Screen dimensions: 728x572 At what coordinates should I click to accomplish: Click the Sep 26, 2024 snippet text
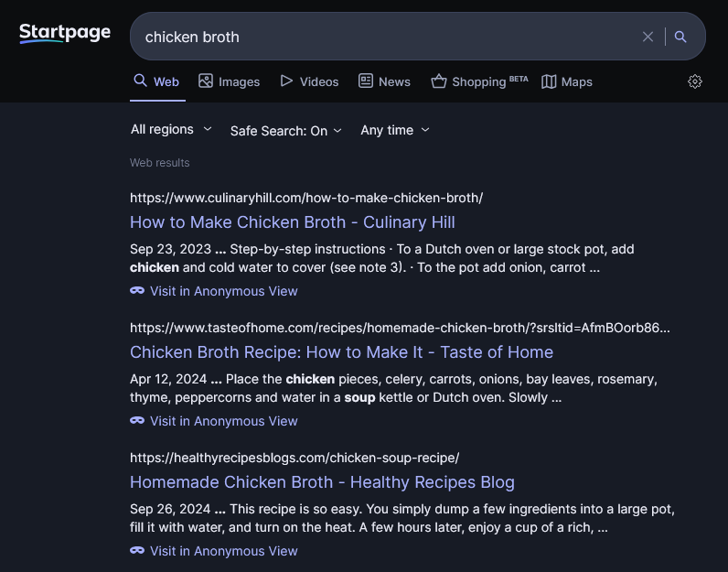tap(402, 518)
